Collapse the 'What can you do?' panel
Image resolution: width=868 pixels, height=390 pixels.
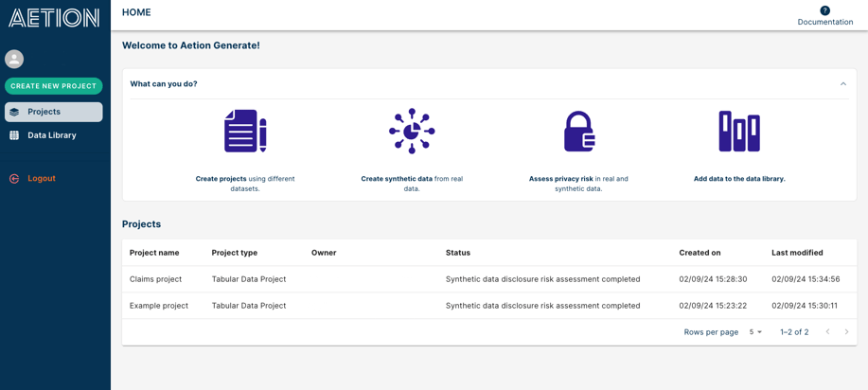843,84
